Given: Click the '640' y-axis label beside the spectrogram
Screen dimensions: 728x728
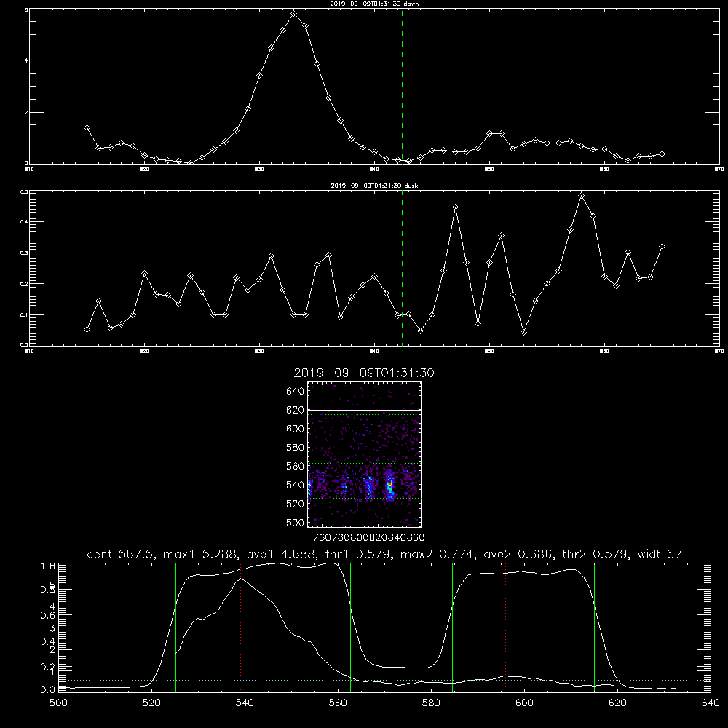Looking at the screenshot, I should tap(295, 392).
